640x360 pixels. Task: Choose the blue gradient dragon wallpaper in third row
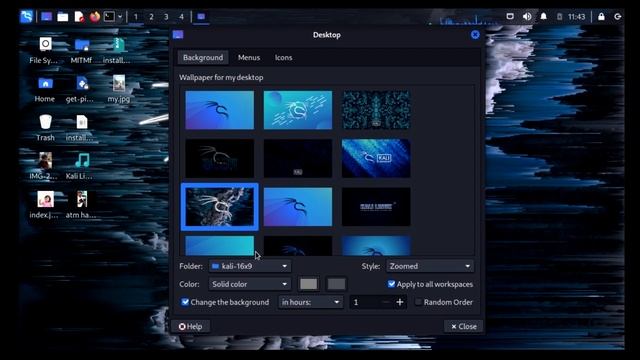[298, 207]
